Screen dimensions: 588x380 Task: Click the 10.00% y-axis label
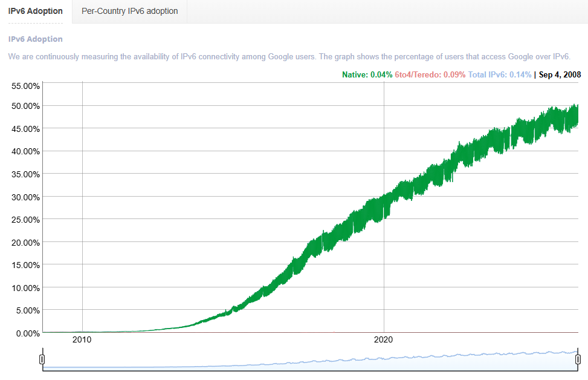[x=25, y=288]
